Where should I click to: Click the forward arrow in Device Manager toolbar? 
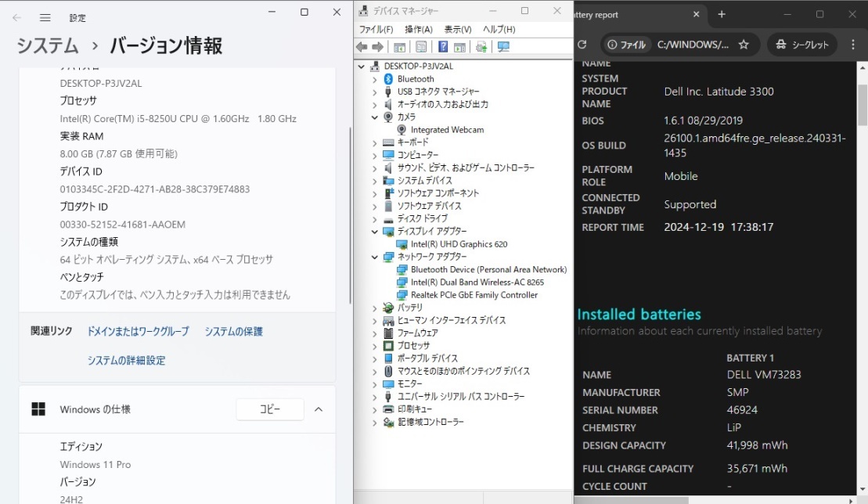point(377,47)
